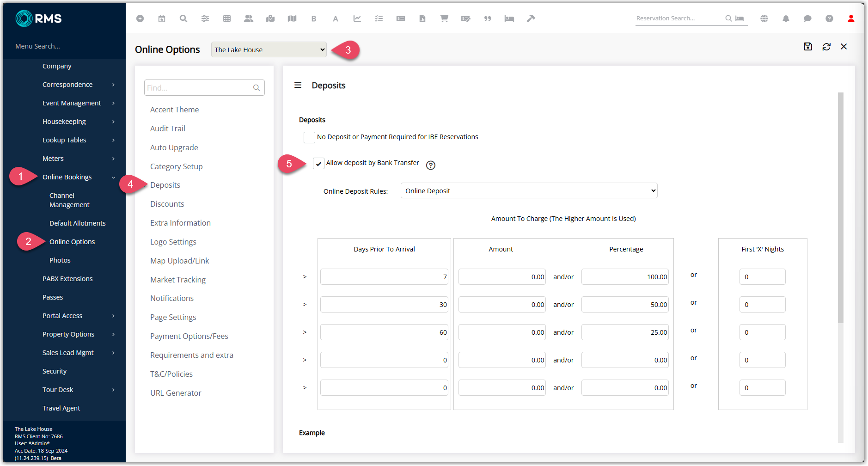Viewport: 868px width, 466px height.
Task: Expand Correspondence menu chevron
Action: [x=113, y=85]
